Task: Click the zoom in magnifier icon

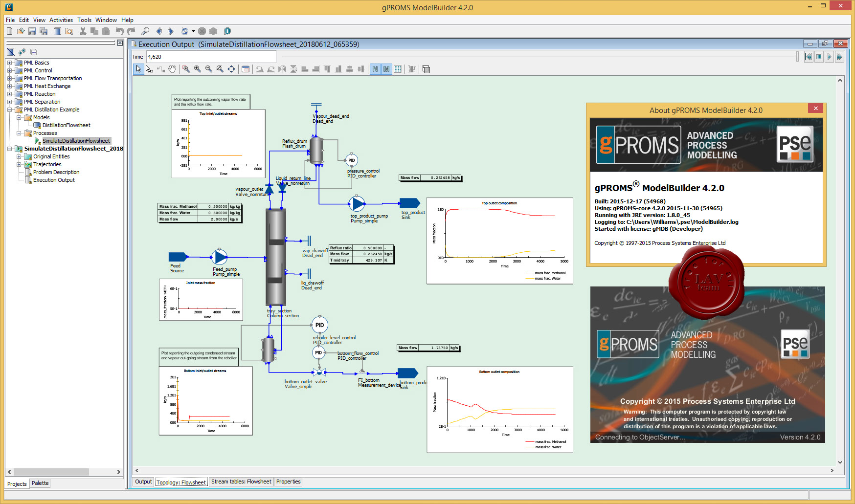Action: (198, 69)
